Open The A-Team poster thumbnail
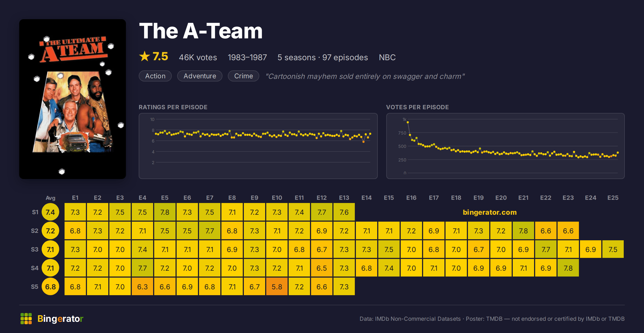Screen dimensions: 644x333 point(73,99)
